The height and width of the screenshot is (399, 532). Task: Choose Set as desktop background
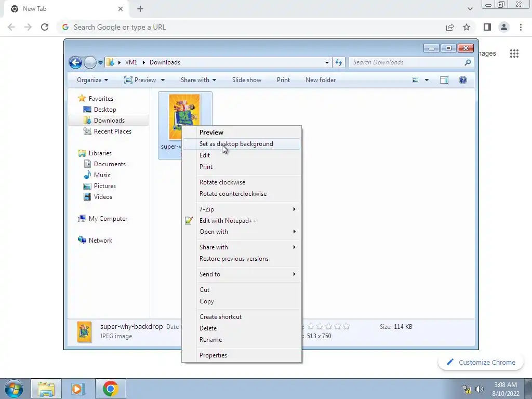(242, 144)
